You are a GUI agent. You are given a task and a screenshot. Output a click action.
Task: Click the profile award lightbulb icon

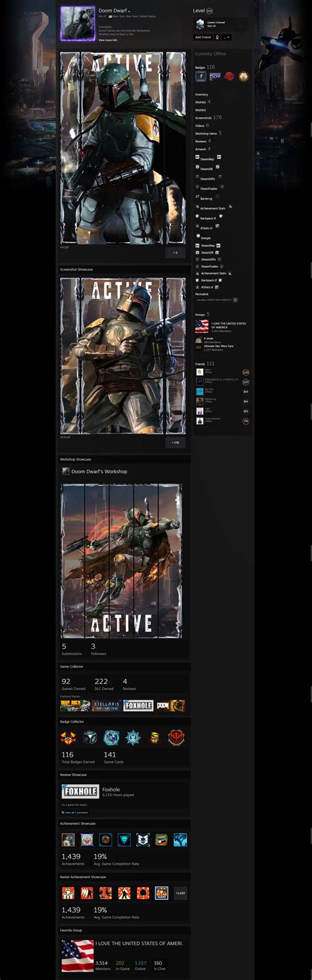point(217,38)
